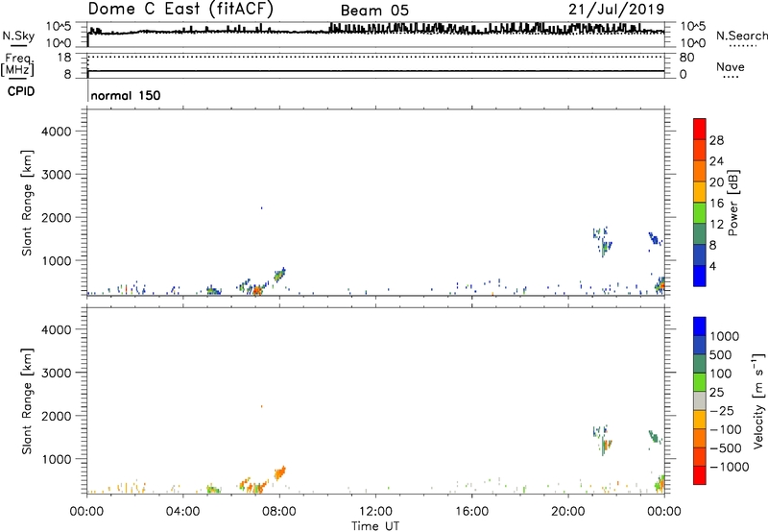Click the 'Time UT' axis title
The height and width of the screenshot is (532, 768).
coord(375,526)
